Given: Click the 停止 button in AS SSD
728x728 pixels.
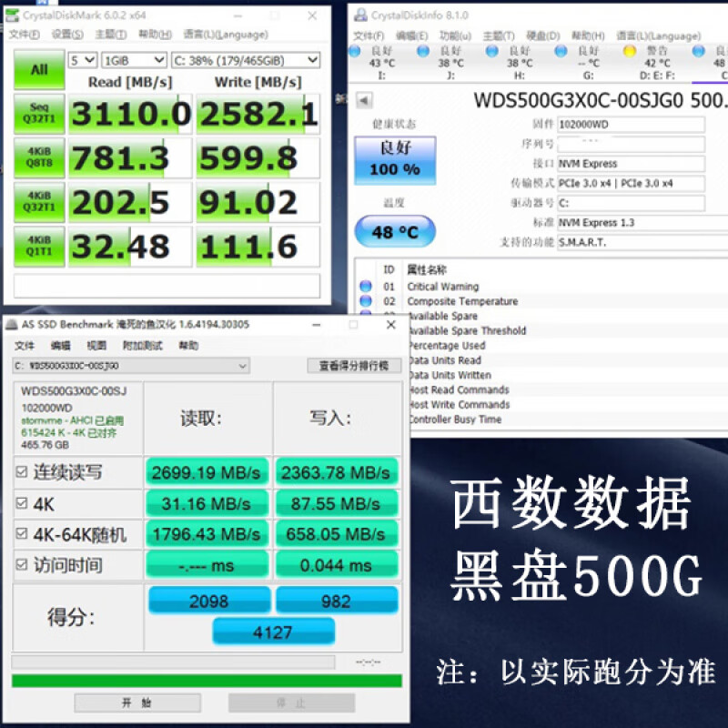Looking at the screenshot, I should coord(291,703).
